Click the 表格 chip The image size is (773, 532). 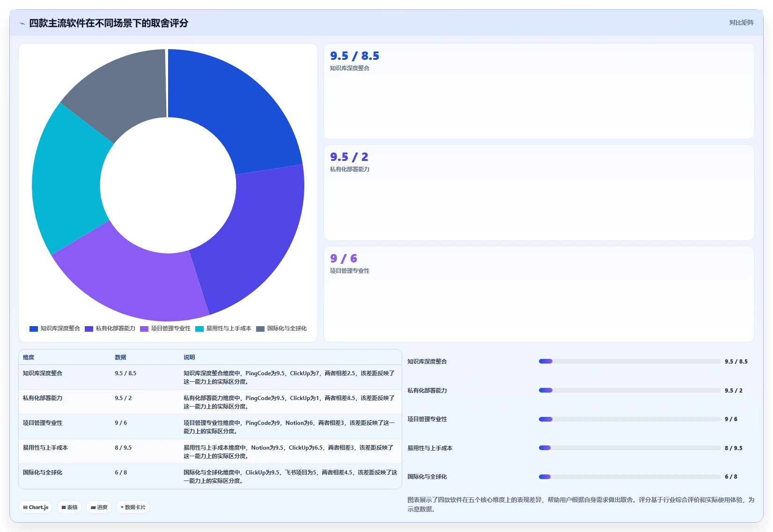click(70, 507)
